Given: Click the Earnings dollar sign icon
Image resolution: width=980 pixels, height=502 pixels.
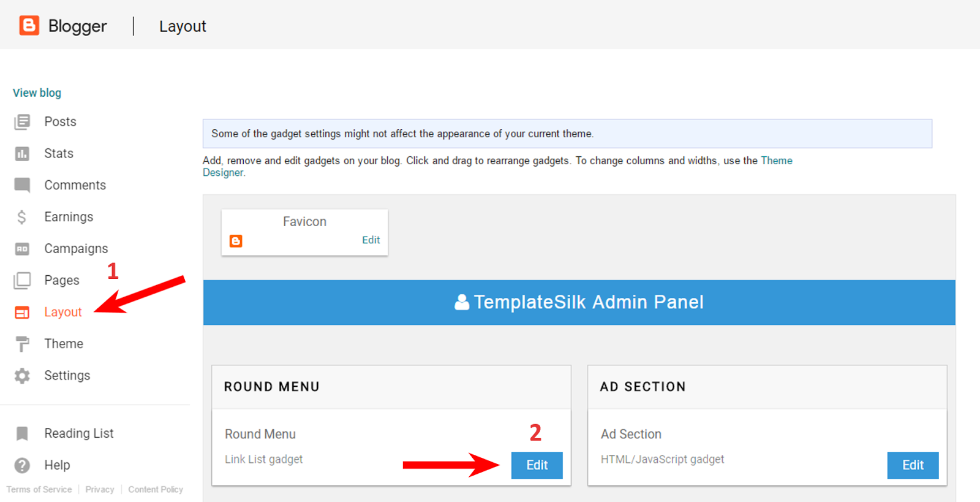Looking at the screenshot, I should coord(22,217).
